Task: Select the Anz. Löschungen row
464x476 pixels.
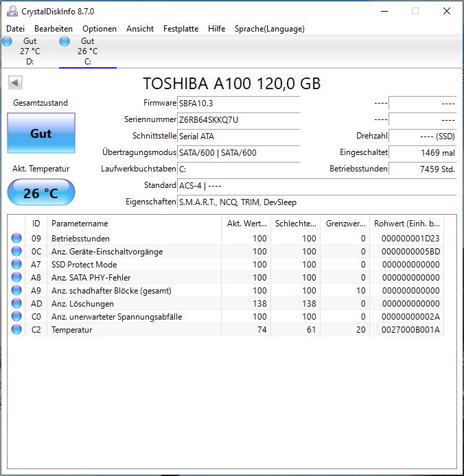Action: point(225,304)
